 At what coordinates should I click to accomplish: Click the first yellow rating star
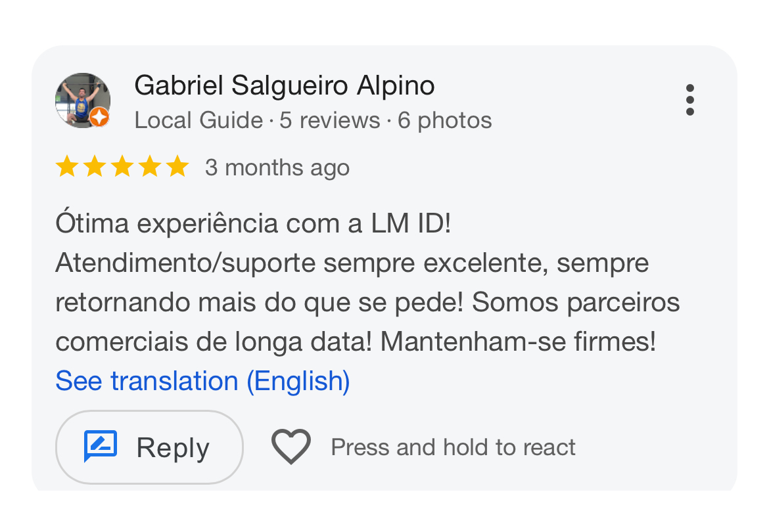pyautogui.click(x=67, y=167)
